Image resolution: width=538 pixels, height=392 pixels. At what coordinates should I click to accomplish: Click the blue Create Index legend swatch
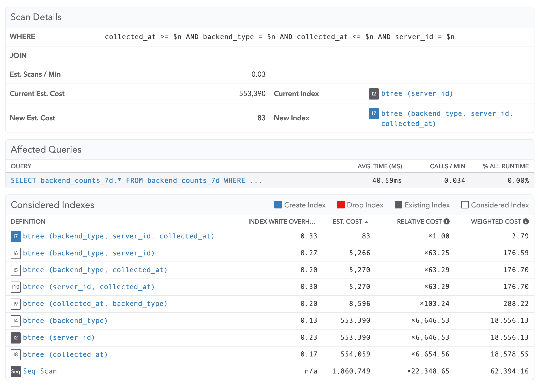point(278,205)
